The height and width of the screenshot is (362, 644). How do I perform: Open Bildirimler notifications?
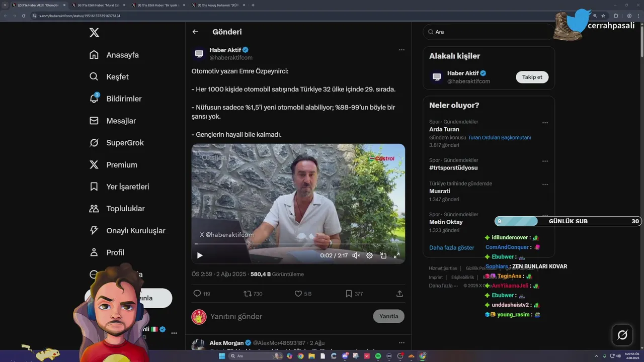[x=115, y=99]
